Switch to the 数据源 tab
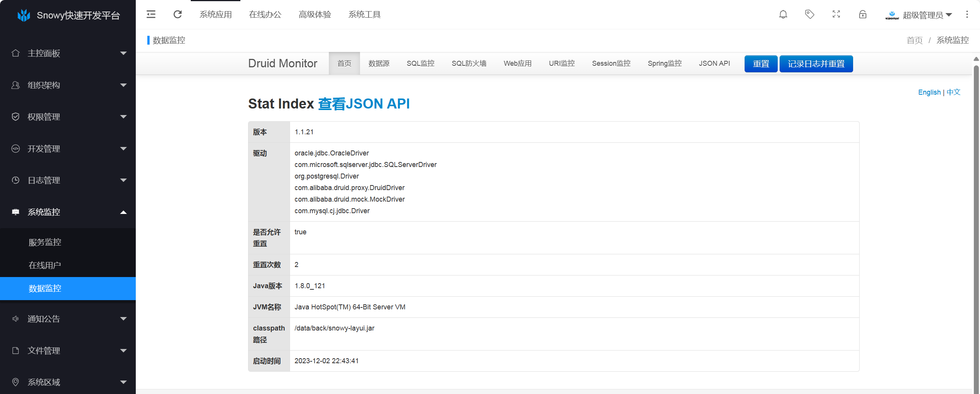Viewport: 980px width, 394px height. click(379, 63)
